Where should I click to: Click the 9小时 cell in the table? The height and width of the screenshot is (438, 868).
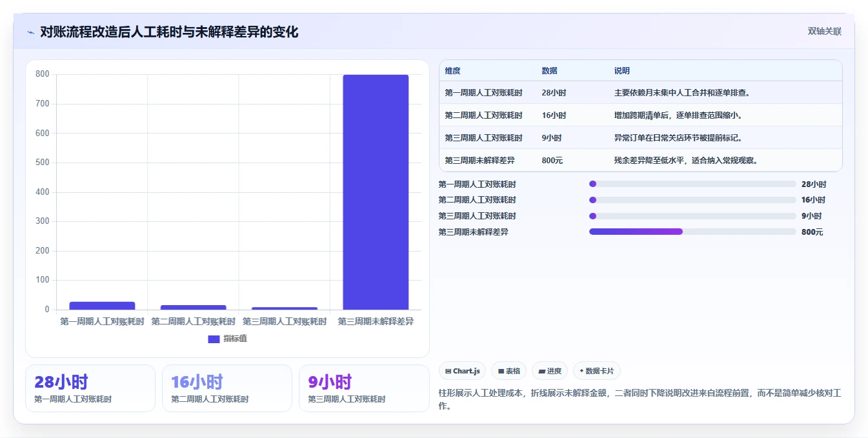(x=552, y=138)
